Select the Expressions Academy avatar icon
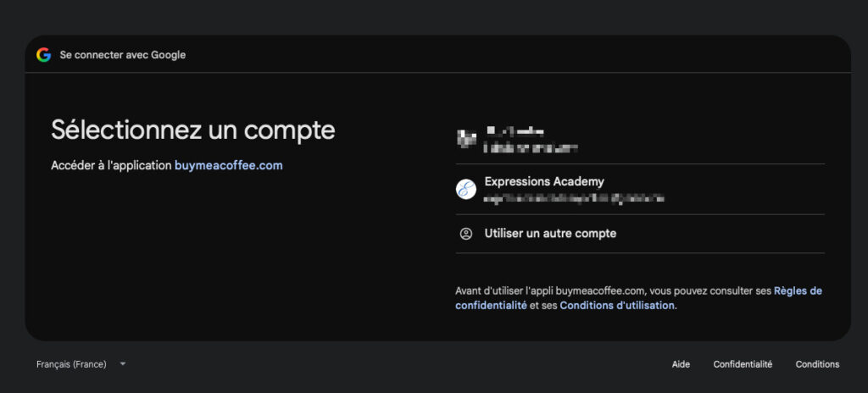The image size is (868, 393). click(466, 190)
